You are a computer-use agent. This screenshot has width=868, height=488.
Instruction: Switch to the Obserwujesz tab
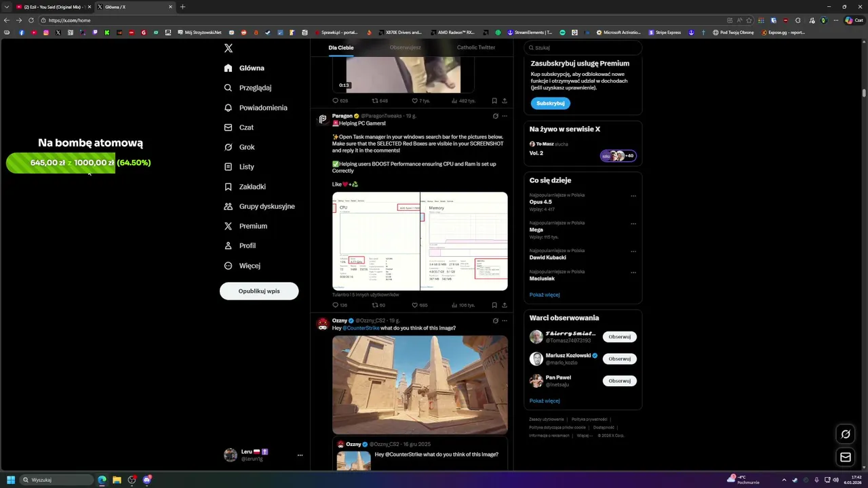coord(406,47)
